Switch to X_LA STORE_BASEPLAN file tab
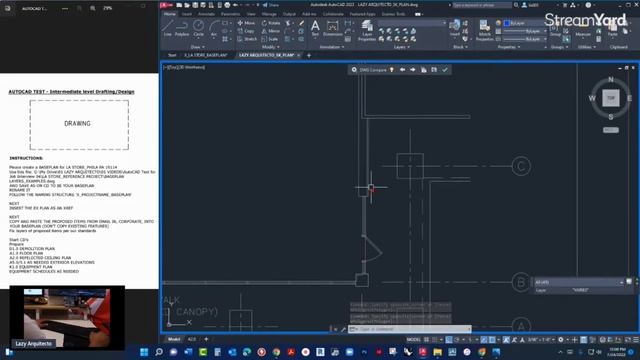Screen dimensions: 640x360 (x=206, y=55)
